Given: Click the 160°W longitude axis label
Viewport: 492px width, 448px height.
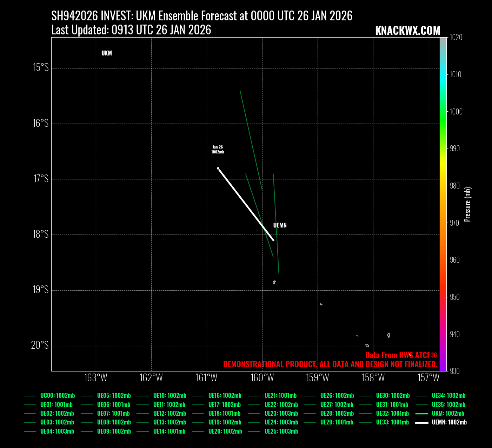Looking at the screenshot, I should pyautogui.click(x=262, y=378).
